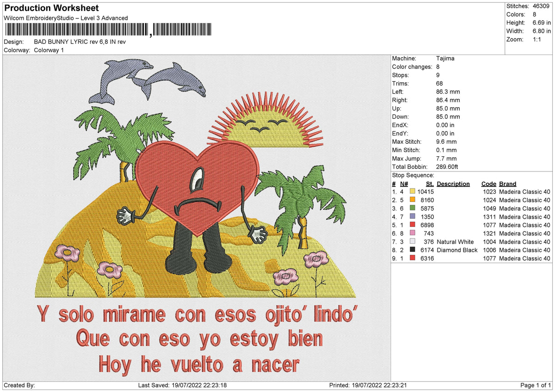Image resolution: width=555 pixels, height=392 pixels.
Task: Click the Production Worksheet title
Action: coord(51,8)
